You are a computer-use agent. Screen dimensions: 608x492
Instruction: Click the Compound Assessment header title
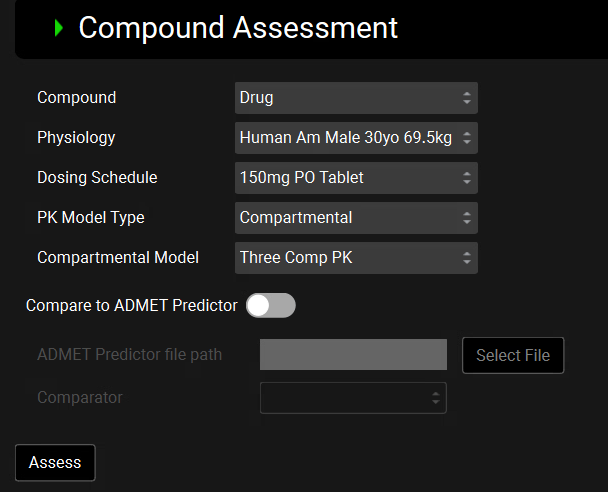point(238,28)
